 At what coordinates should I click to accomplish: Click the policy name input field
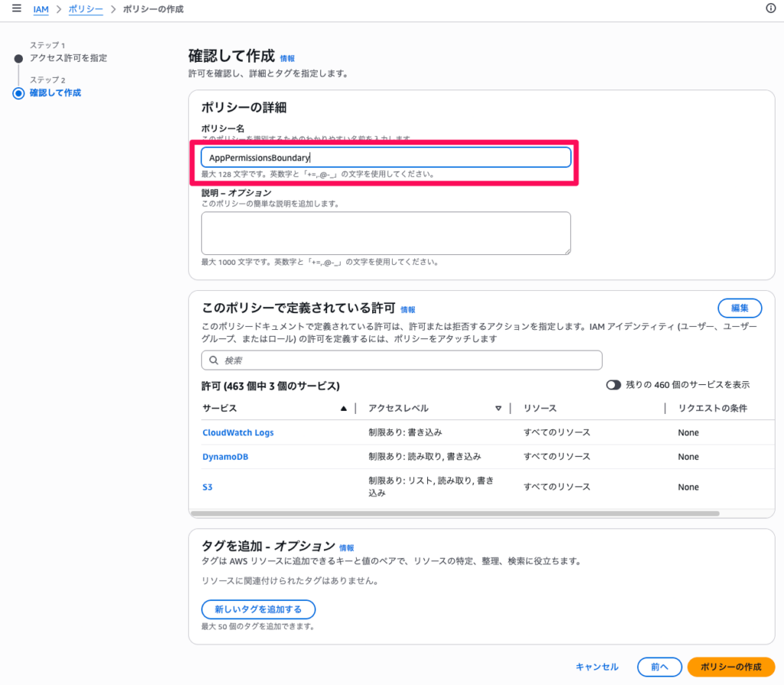[x=386, y=158]
